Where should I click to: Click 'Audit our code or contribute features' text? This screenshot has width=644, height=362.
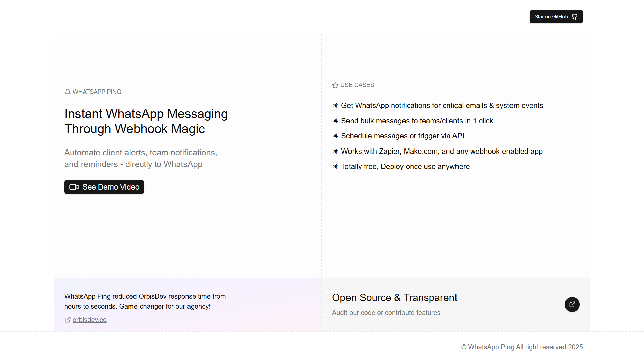coord(386,313)
